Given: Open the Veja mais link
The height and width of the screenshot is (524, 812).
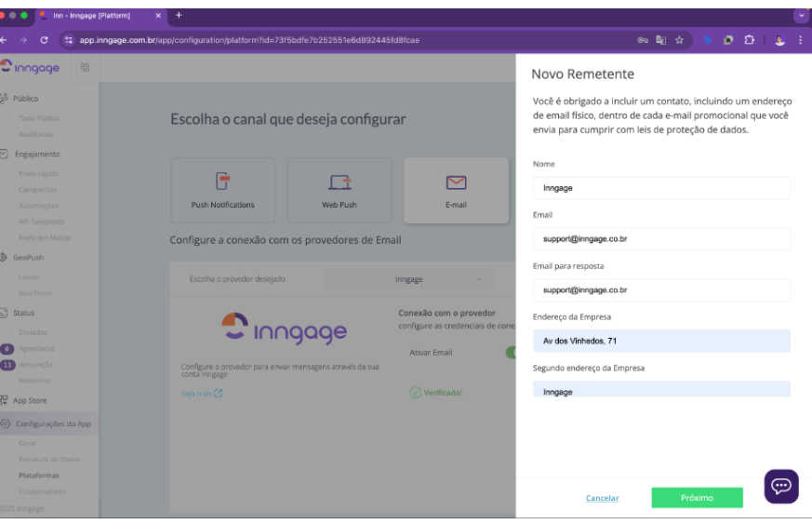Looking at the screenshot, I should [202, 394].
